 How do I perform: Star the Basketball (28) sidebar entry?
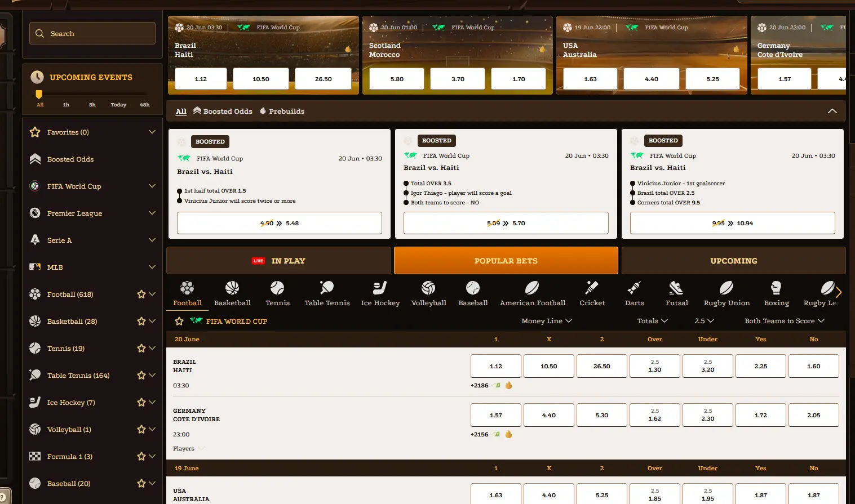pyautogui.click(x=141, y=321)
